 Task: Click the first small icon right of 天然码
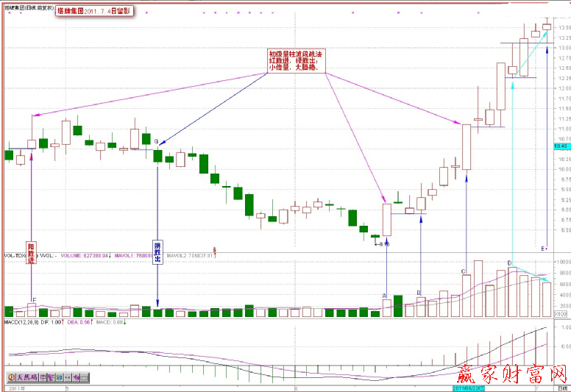coord(43,377)
